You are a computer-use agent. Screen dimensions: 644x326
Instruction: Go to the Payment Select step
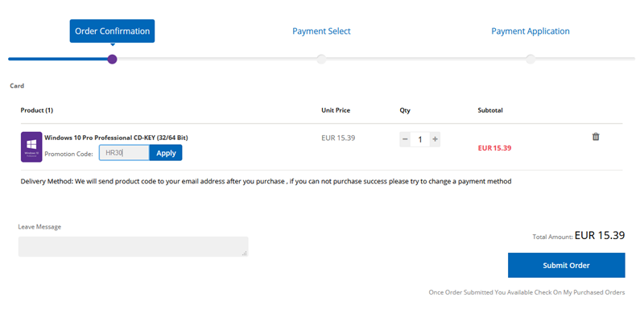pos(321,31)
